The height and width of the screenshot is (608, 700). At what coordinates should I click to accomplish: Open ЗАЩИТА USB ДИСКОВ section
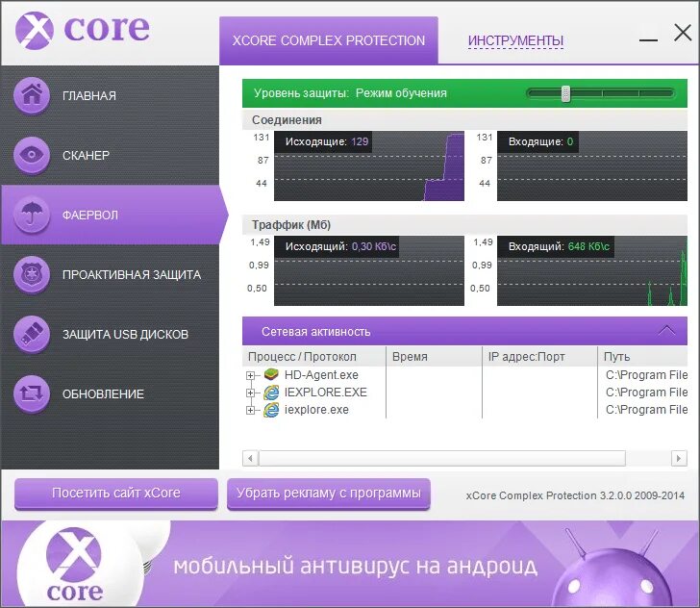[125, 334]
